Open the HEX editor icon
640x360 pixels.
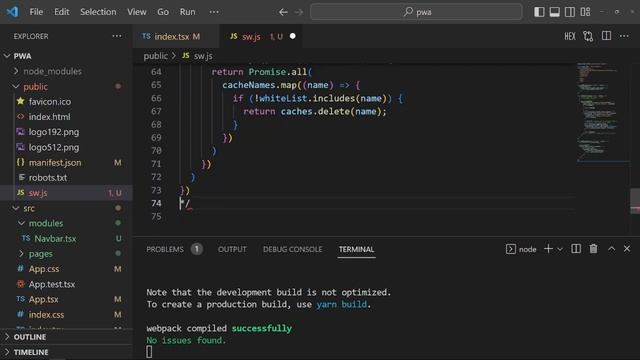tap(570, 36)
